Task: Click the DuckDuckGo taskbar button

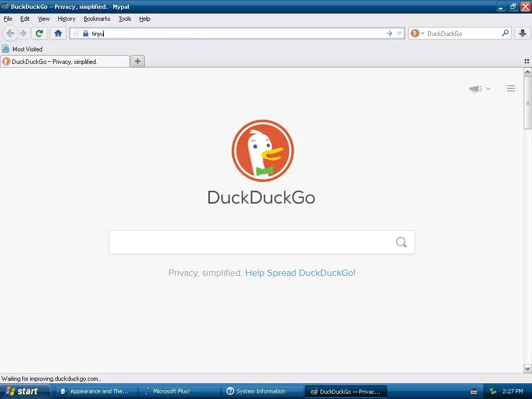Action: (345, 391)
